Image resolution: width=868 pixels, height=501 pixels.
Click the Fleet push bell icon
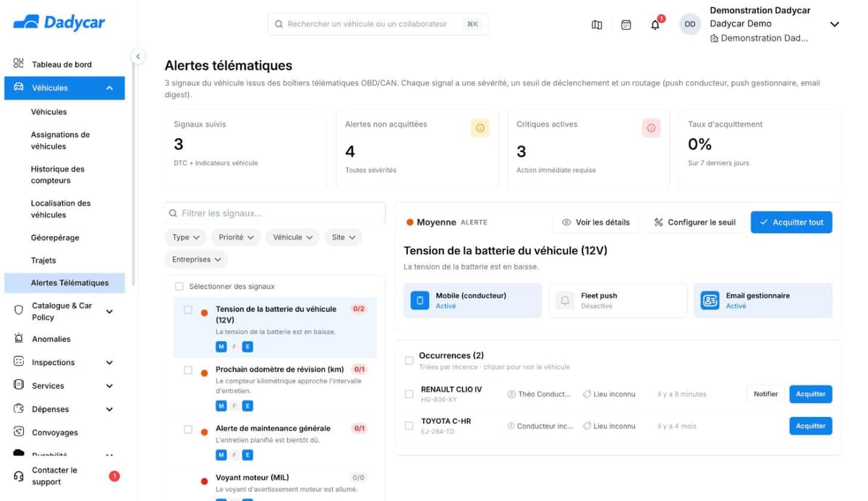[565, 300]
